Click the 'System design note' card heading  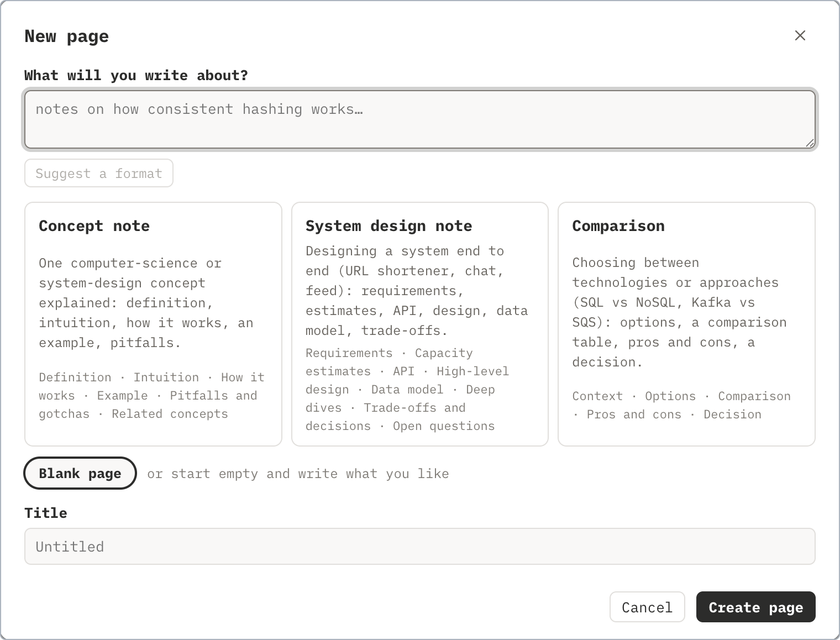[389, 225]
